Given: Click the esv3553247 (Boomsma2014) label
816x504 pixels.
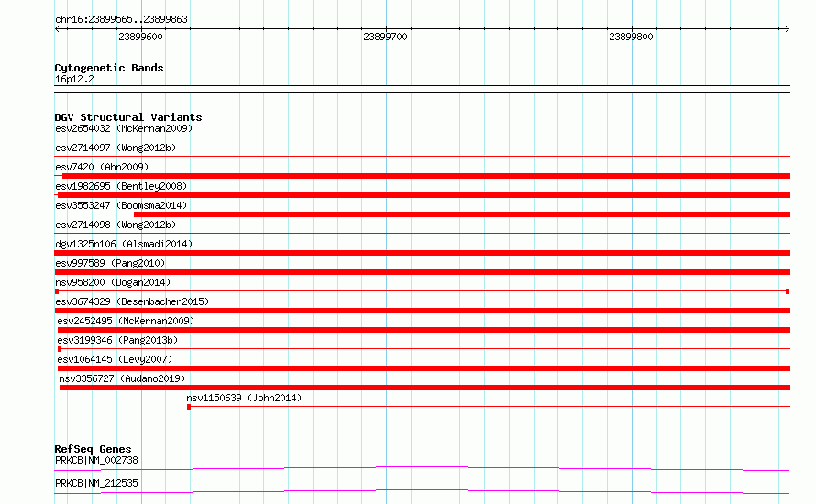Looking at the screenshot, I should coord(121,205).
